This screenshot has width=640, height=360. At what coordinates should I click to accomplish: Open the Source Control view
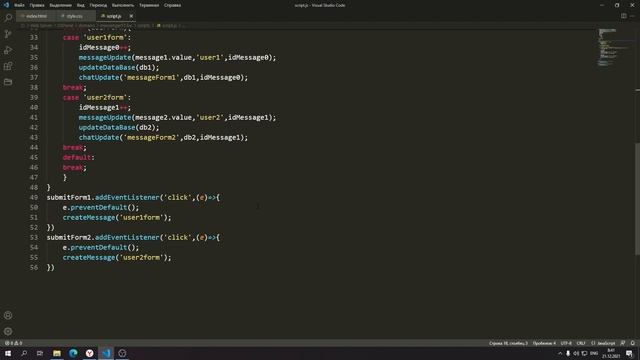click(x=8, y=34)
